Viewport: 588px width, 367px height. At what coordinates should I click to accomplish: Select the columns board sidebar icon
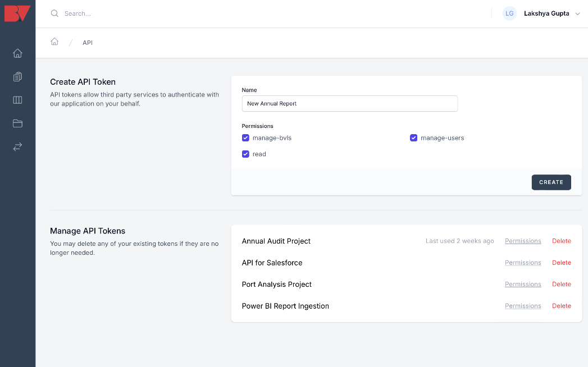coord(17,100)
